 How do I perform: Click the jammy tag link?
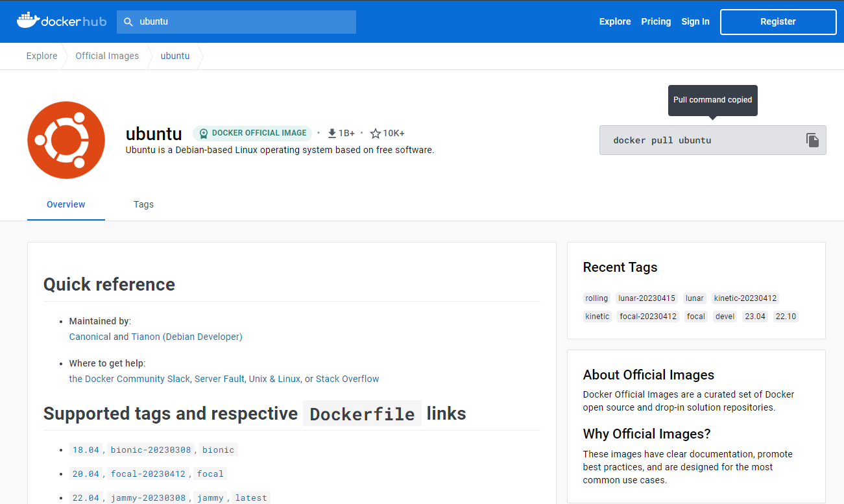(210, 498)
